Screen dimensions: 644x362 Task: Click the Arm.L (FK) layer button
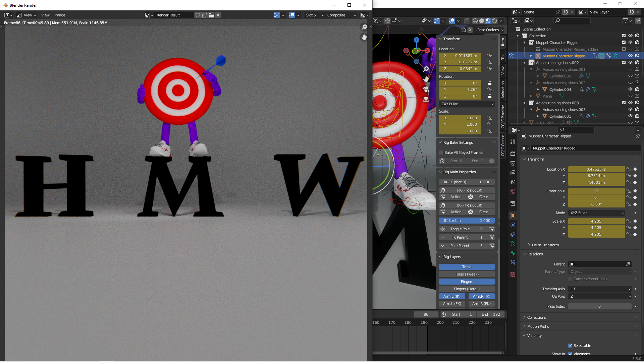[452, 304]
